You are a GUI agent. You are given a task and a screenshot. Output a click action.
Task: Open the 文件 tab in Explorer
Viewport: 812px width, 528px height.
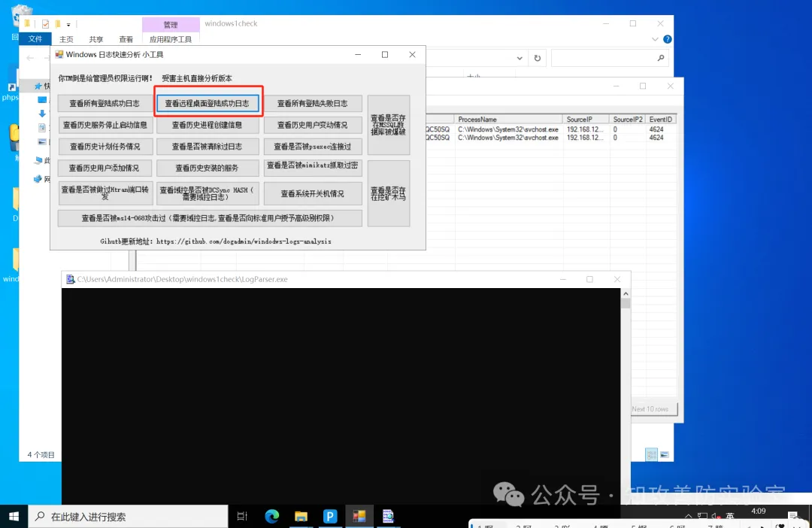point(35,39)
